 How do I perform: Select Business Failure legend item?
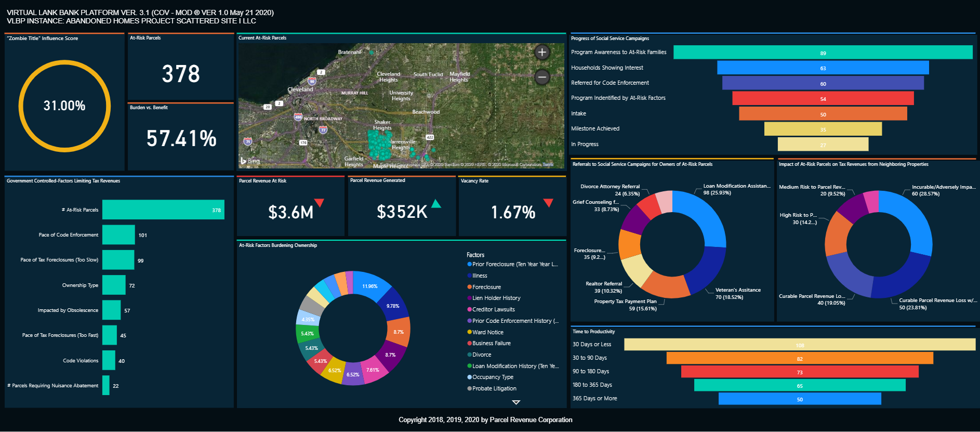489,343
